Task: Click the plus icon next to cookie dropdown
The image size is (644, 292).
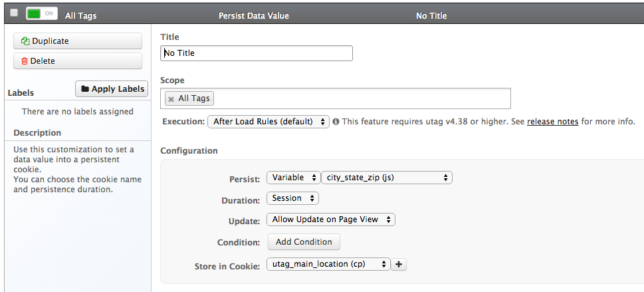Action: click(x=399, y=264)
